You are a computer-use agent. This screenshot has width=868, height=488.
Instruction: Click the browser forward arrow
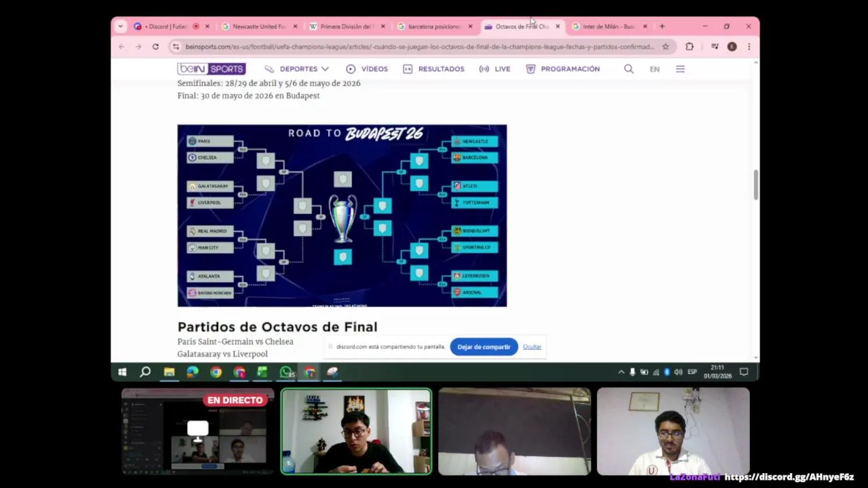[x=138, y=47]
